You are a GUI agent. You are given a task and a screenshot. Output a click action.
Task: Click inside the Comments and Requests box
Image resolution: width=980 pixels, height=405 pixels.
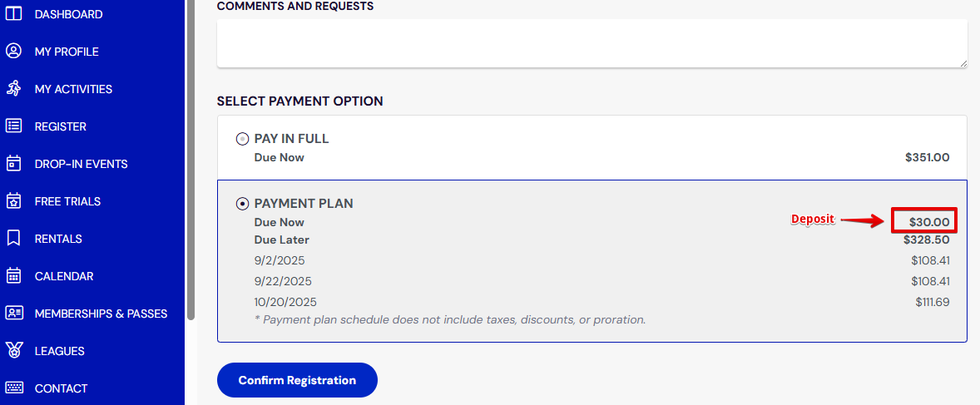point(591,43)
